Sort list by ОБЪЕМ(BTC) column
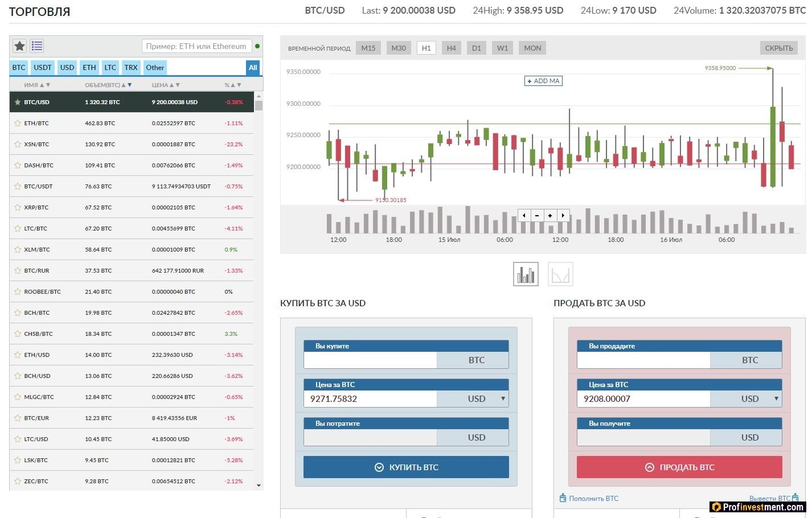 click(x=108, y=85)
